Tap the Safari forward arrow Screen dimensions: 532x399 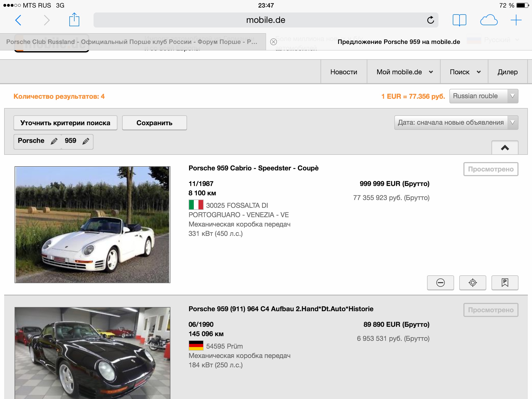point(46,20)
